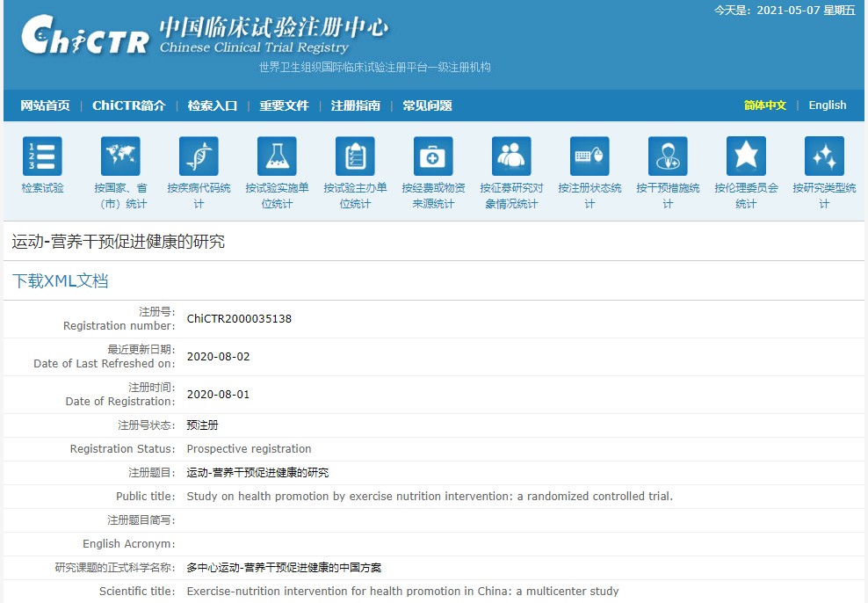Click registration number ChiCTR2000035138

pos(239,318)
